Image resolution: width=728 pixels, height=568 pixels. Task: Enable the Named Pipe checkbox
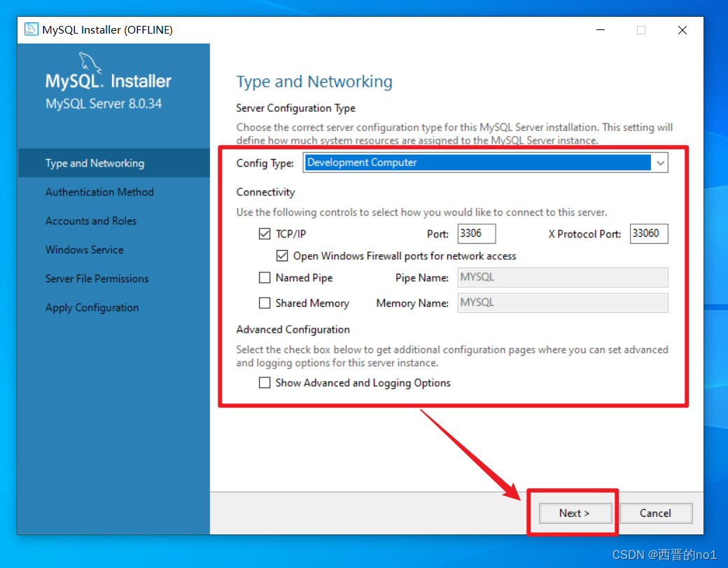(265, 278)
